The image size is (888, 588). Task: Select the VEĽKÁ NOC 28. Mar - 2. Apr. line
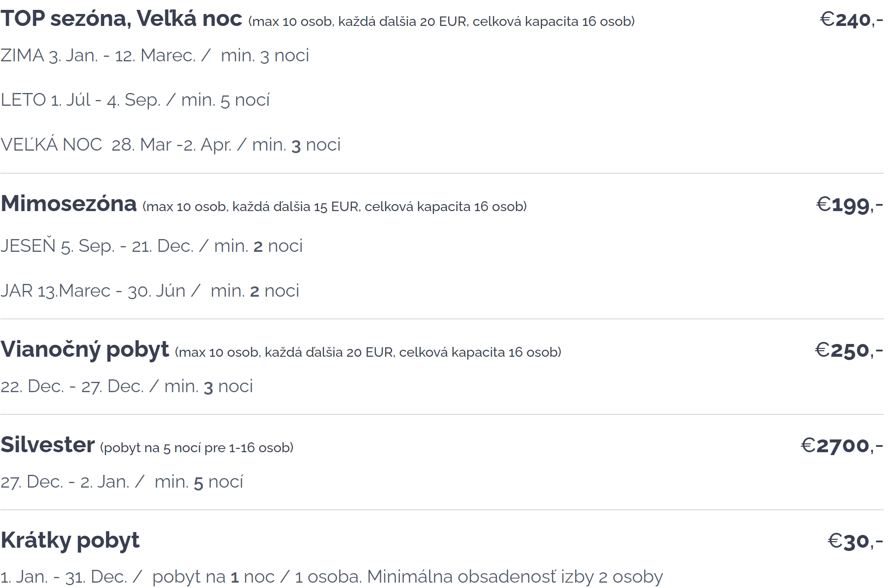tap(171, 145)
